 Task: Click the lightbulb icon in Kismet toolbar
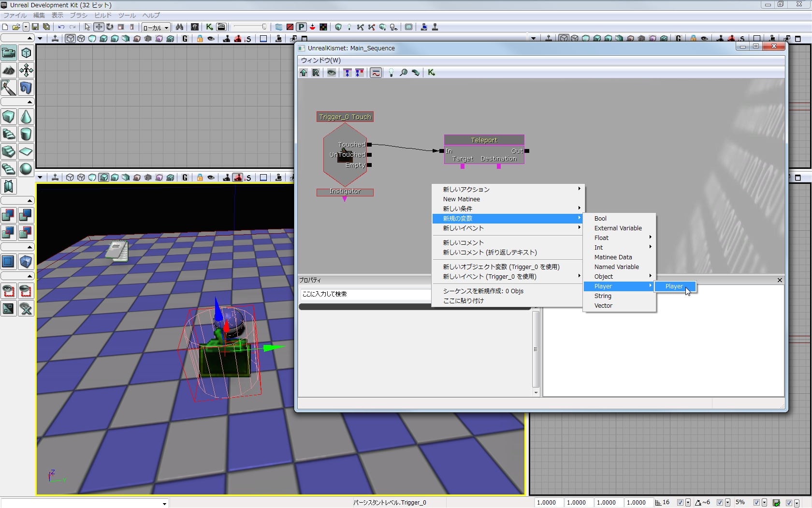point(391,73)
